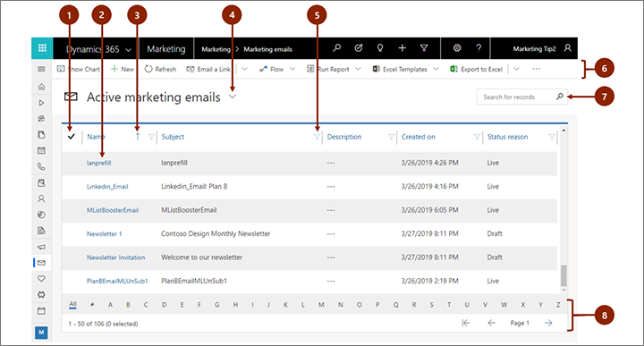Go to next page arrow
The width and height of the screenshot is (644, 346).
(x=548, y=323)
